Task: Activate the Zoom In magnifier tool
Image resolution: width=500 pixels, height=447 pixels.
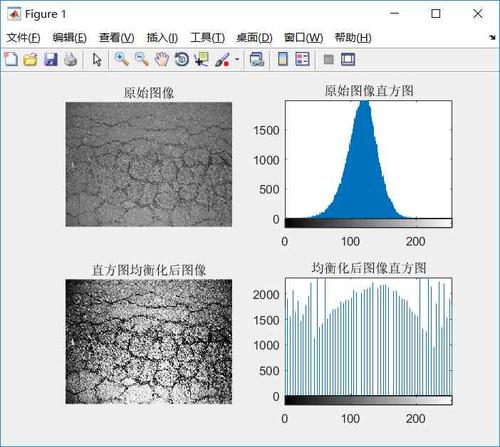Action: (122, 60)
